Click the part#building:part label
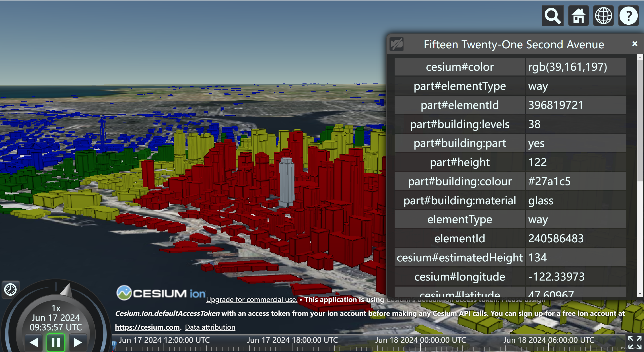This screenshot has width=644, height=352. coord(460,143)
